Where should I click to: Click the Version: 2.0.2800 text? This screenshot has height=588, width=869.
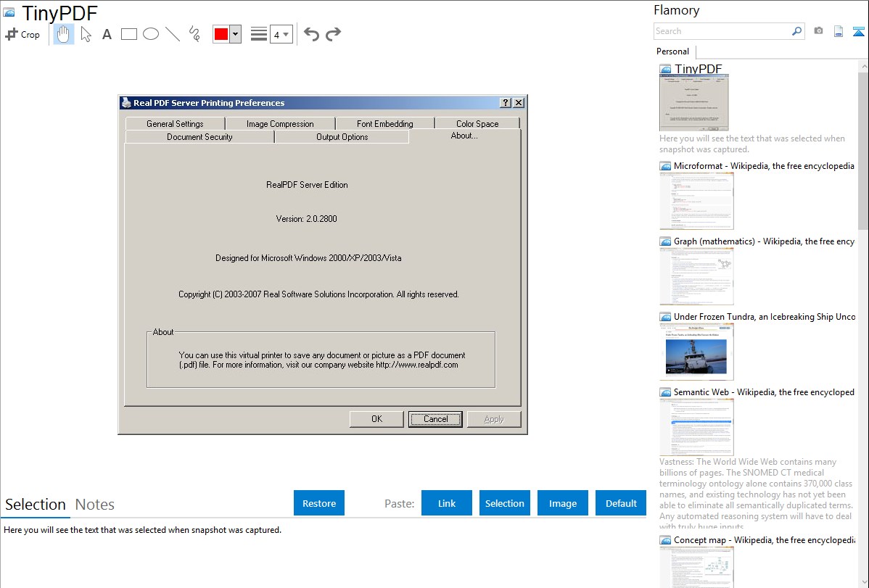pos(307,219)
